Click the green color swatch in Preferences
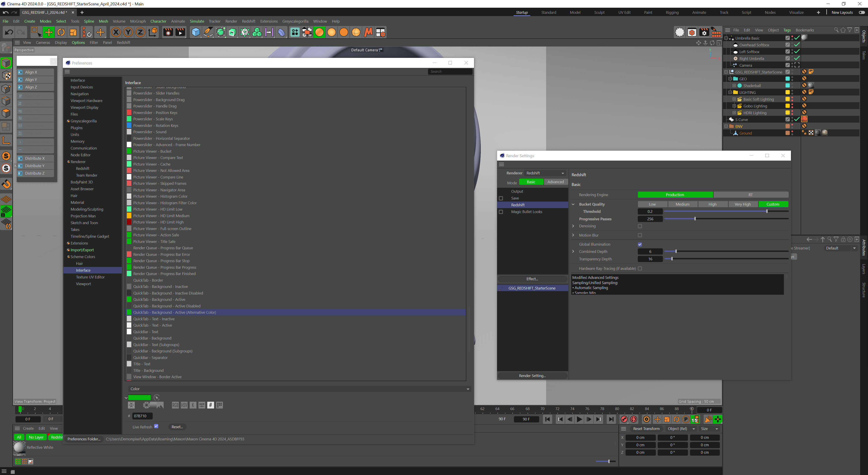Screen dimensions: 868x475 pyautogui.click(x=139, y=398)
